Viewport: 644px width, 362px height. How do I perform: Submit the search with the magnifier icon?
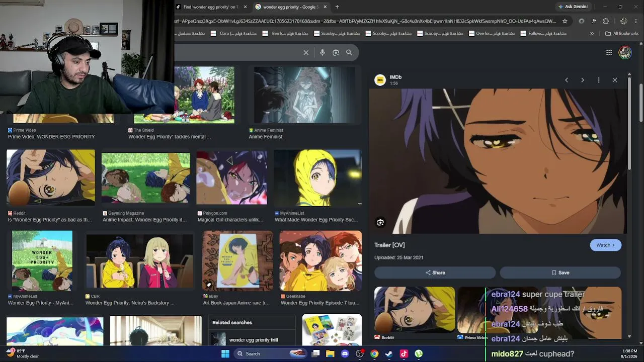coord(349,52)
